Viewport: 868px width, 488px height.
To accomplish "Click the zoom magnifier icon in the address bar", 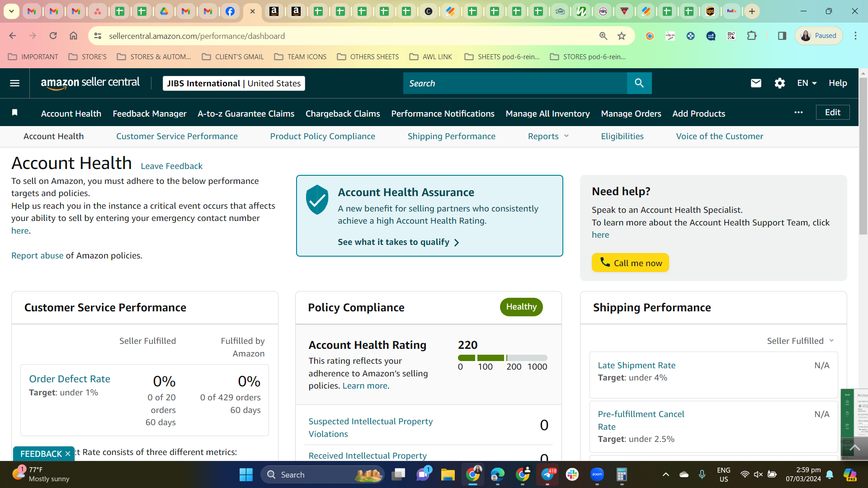I will click(x=603, y=36).
